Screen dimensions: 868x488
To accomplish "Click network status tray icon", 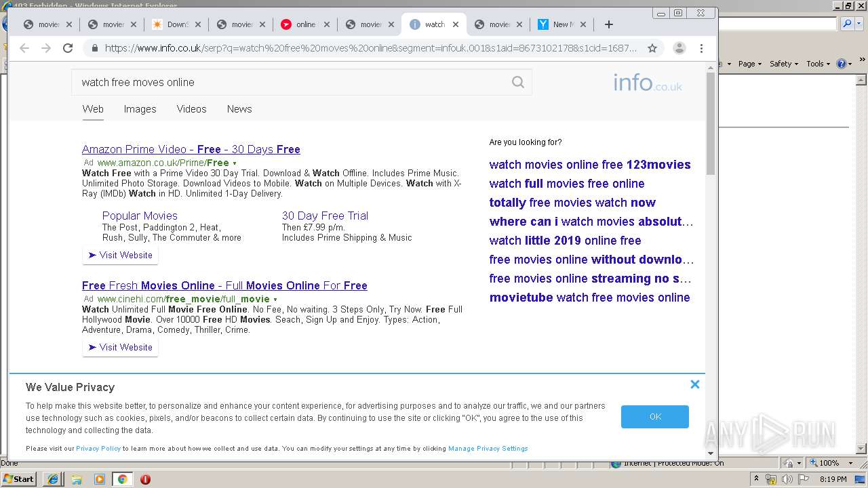I will 771,479.
